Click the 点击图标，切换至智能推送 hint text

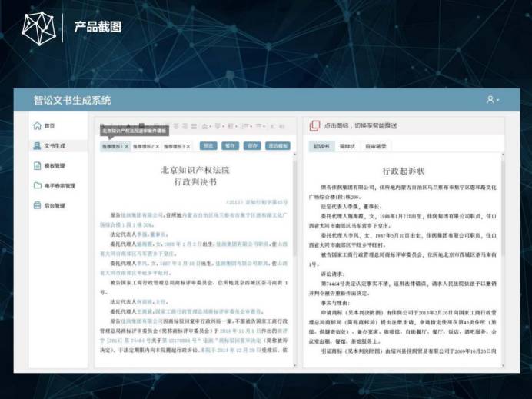point(361,126)
